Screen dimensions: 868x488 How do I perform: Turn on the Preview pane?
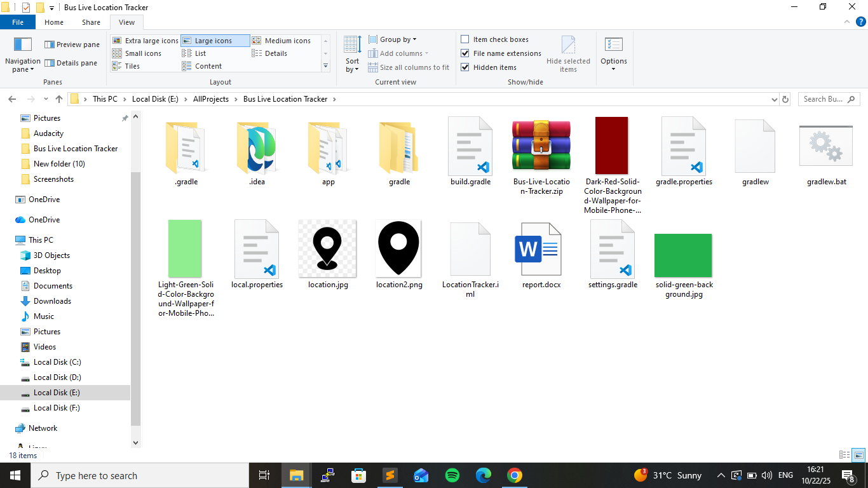pyautogui.click(x=72, y=44)
